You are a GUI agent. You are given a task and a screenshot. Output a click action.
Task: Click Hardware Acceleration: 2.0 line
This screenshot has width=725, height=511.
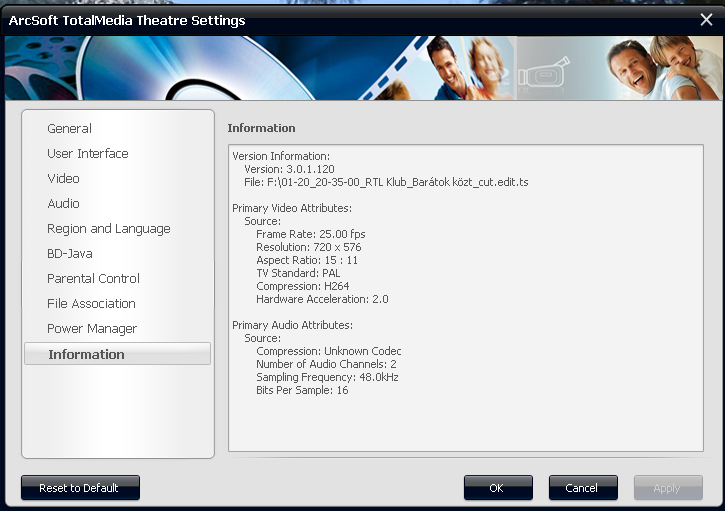(322, 299)
